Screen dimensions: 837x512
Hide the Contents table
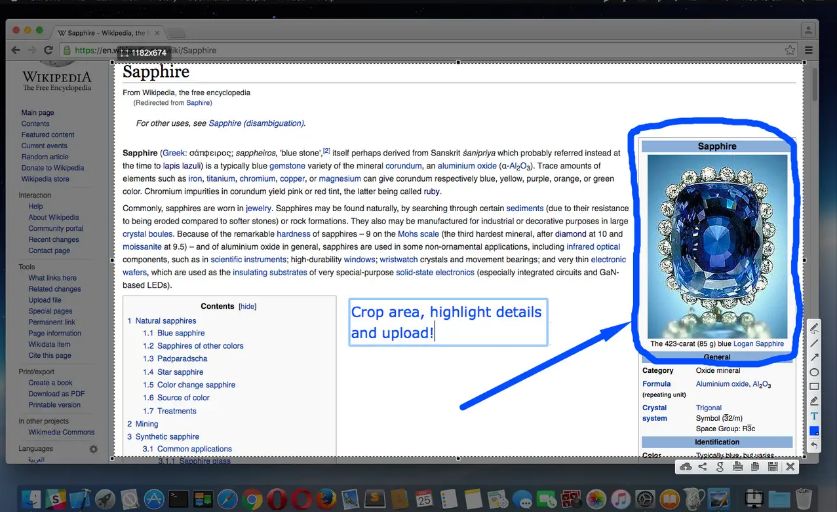coord(247,306)
